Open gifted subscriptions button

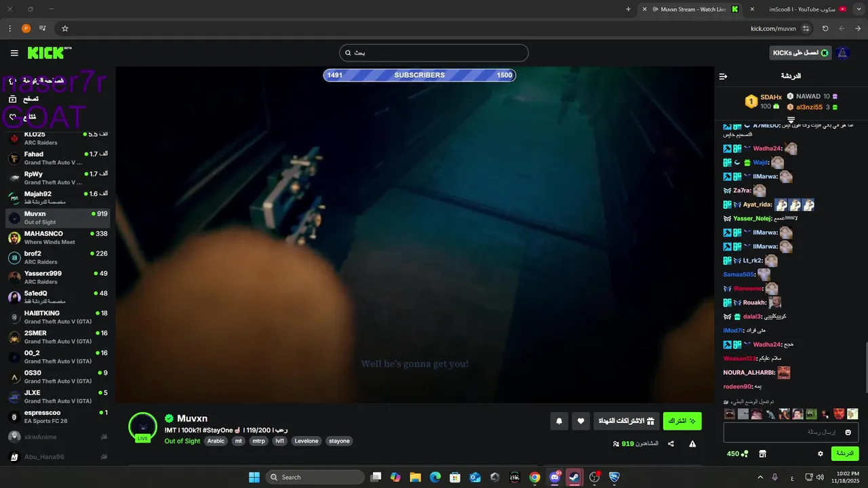626,421
